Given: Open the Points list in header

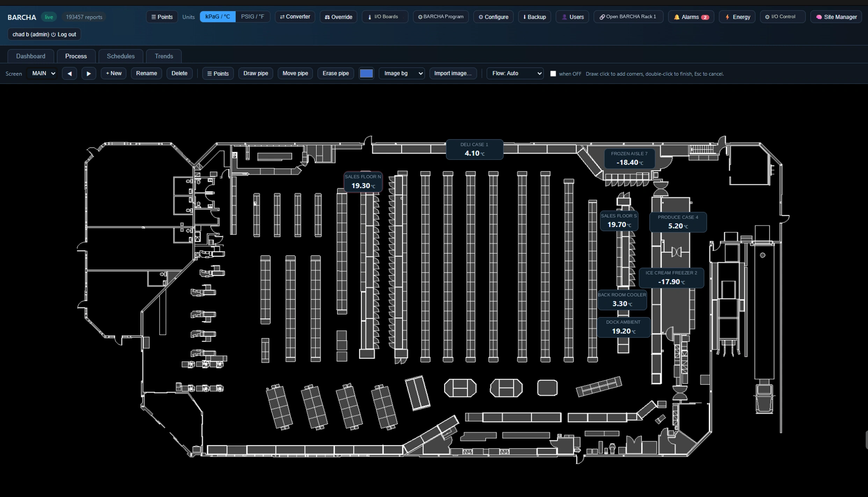Looking at the screenshot, I should point(162,17).
